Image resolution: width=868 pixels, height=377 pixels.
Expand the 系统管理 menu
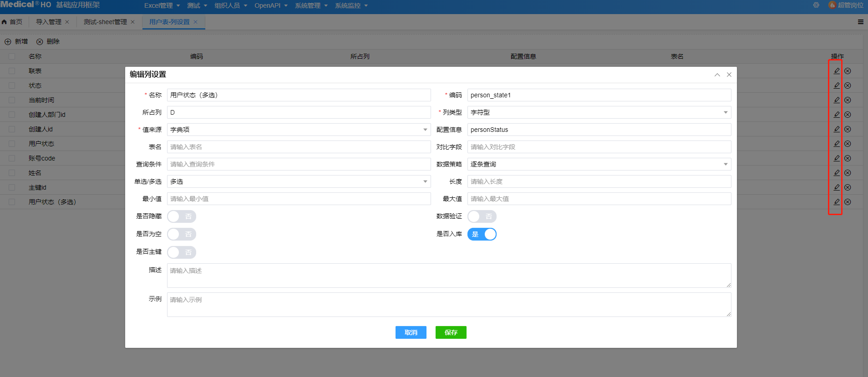tap(311, 5)
